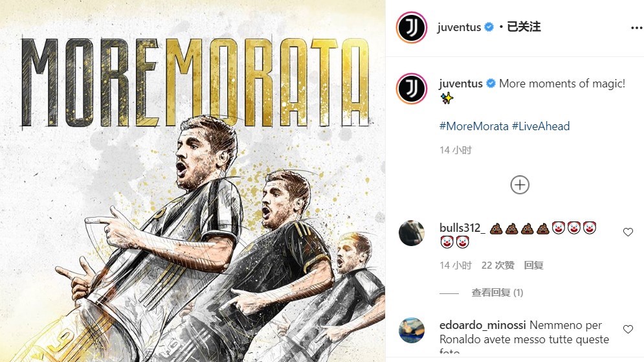The width and height of the screenshot is (644, 362).
Task: Click the Juventus avatar in the header
Action: coord(412,27)
